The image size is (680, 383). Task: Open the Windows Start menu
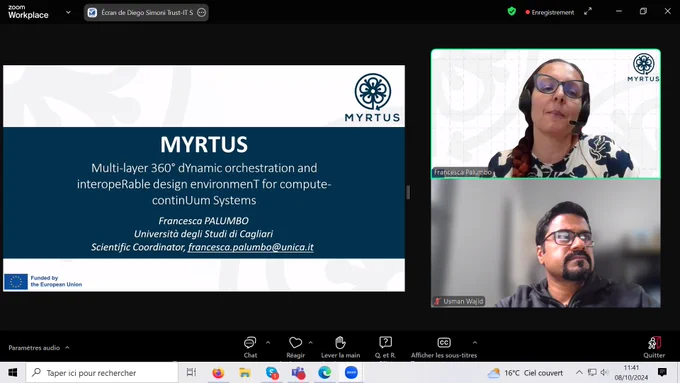point(13,373)
